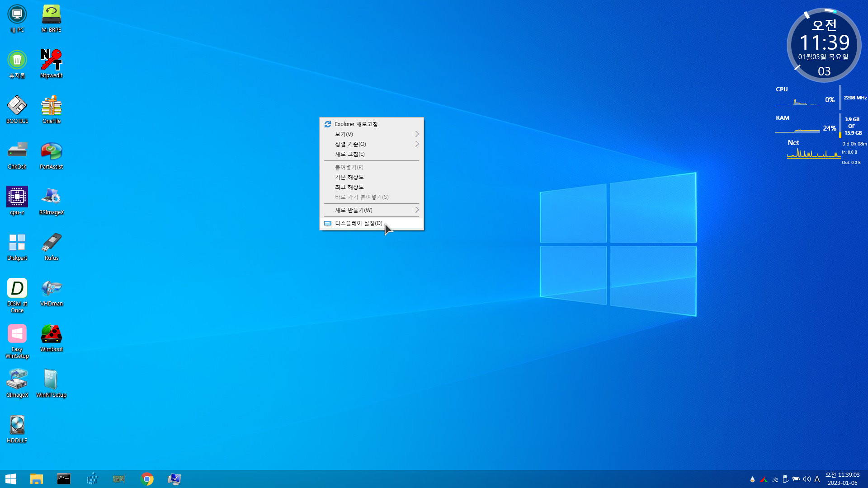This screenshot has height=488, width=868.
Task: Select the 내 PC desktop icon
Action: click(17, 19)
